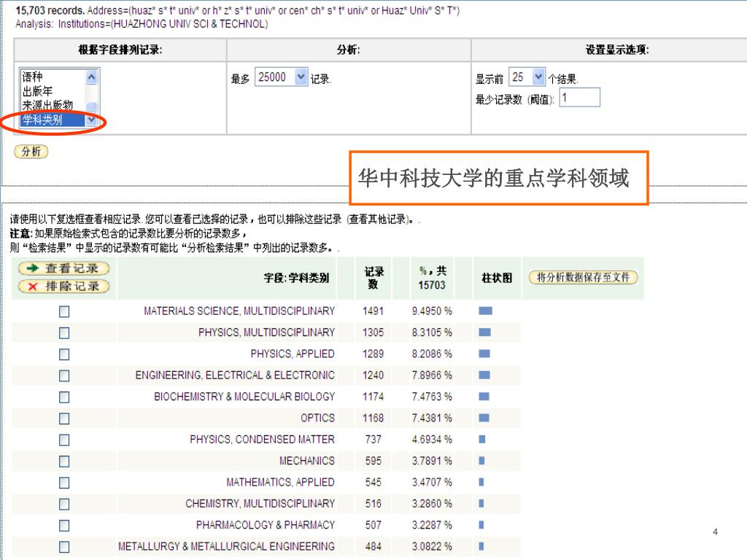Viewport: 747px width, 560px height.
Task: Click CHEMISTRY, MULTIDISCIPLINARY text
Action: 260,504
